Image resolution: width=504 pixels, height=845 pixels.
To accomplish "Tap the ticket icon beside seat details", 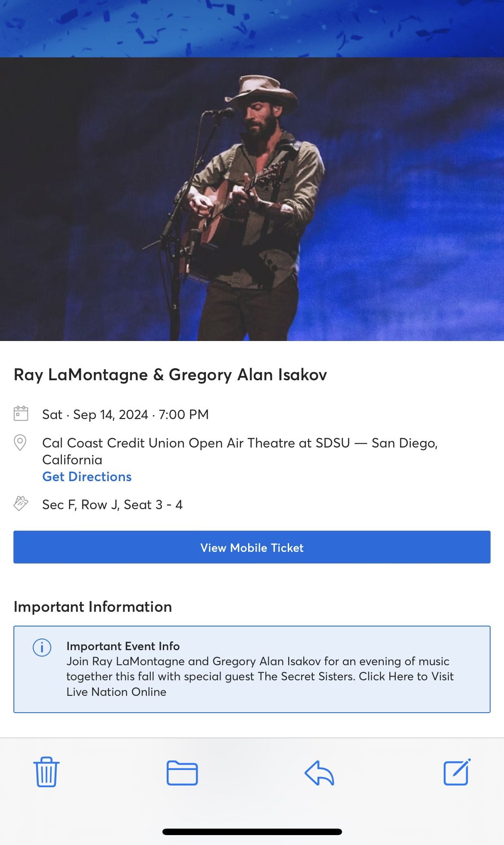I will pyautogui.click(x=20, y=504).
